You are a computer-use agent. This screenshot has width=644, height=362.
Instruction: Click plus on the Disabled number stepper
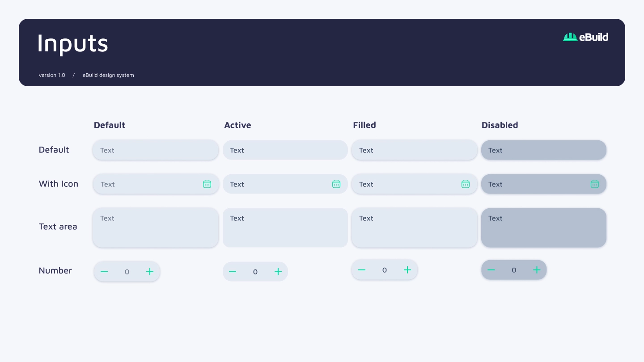pyautogui.click(x=537, y=270)
